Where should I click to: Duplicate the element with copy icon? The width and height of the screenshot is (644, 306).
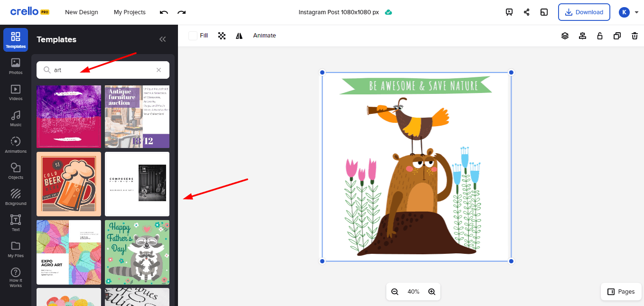[617, 36]
